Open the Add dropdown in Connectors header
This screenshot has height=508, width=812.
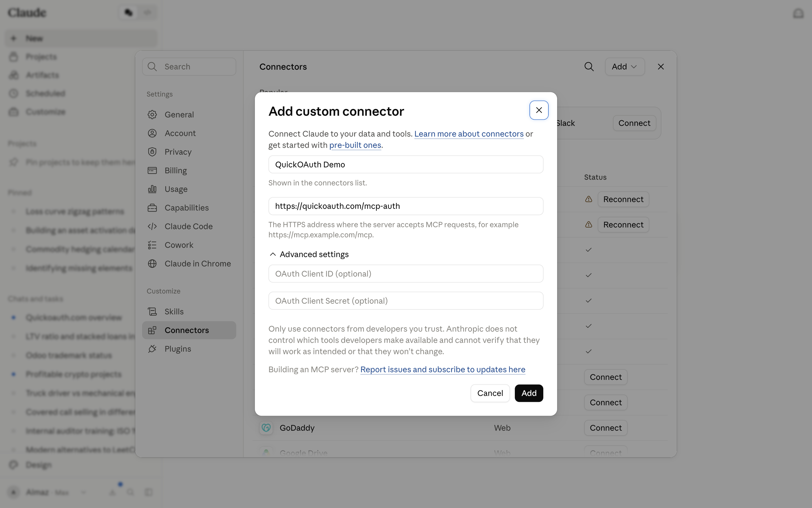coord(625,67)
